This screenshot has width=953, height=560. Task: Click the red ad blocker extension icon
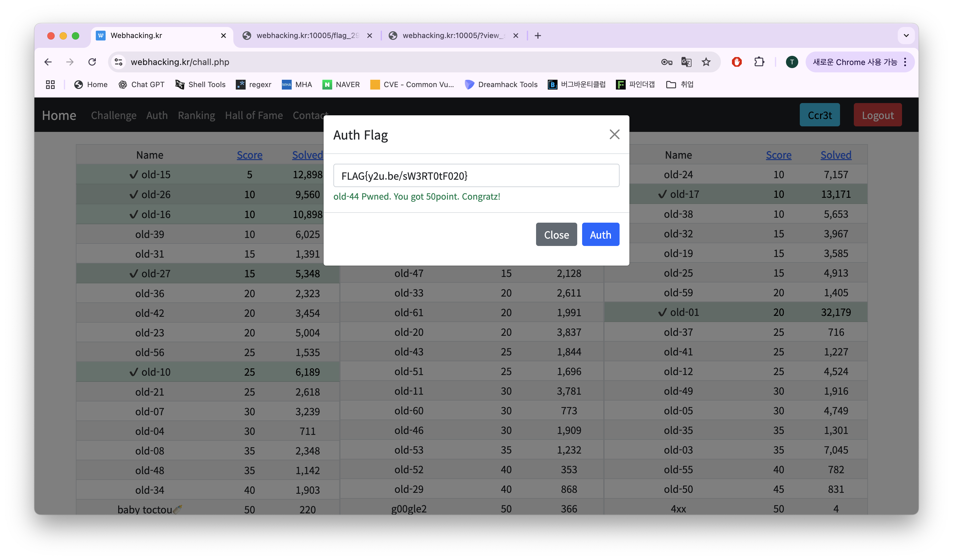coord(736,62)
